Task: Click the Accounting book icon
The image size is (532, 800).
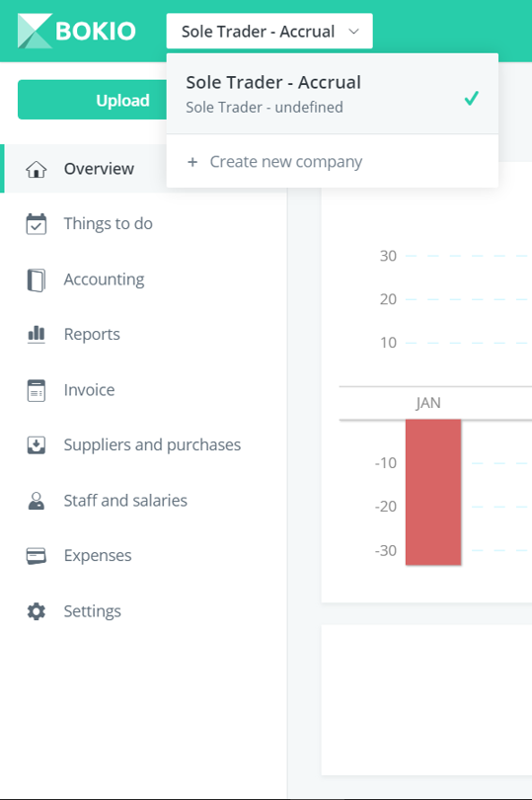Action: point(37,280)
